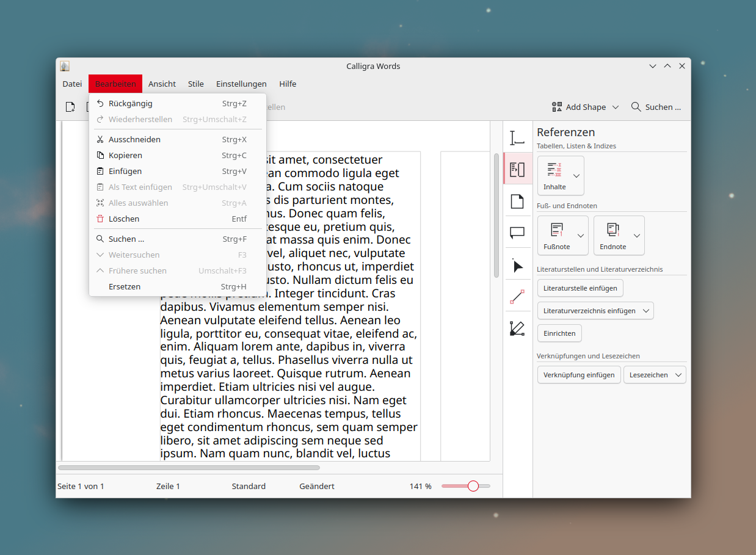This screenshot has width=756, height=555.
Task: Click the scissors icon for Ausschneiden
Action: [100, 139]
